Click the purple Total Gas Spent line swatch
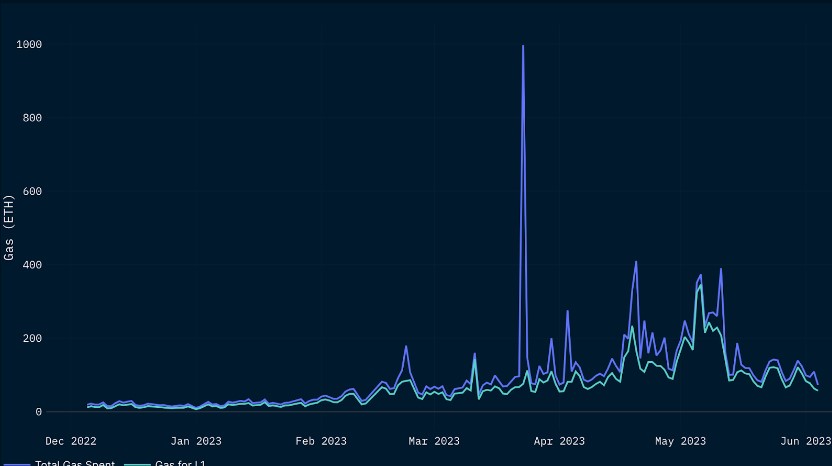832x466 pixels. click(16, 464)
